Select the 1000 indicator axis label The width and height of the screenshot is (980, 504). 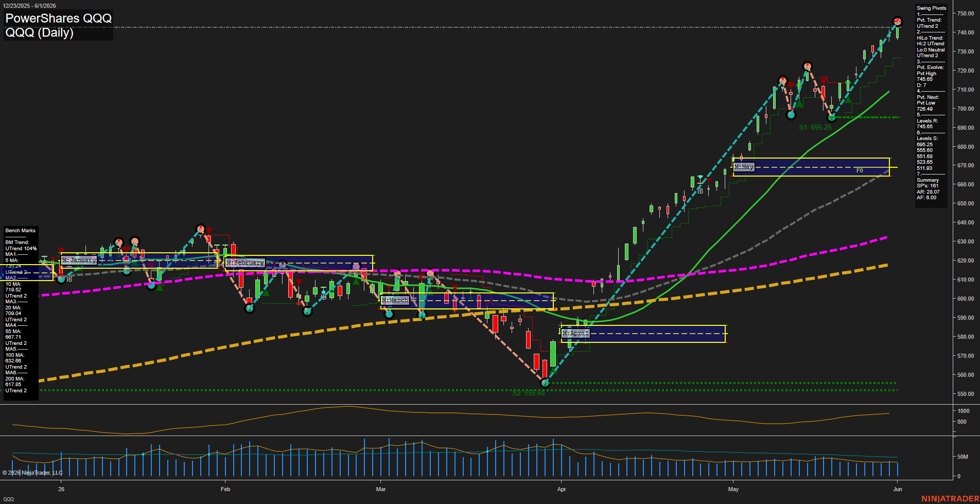click(x=964, y=411)
